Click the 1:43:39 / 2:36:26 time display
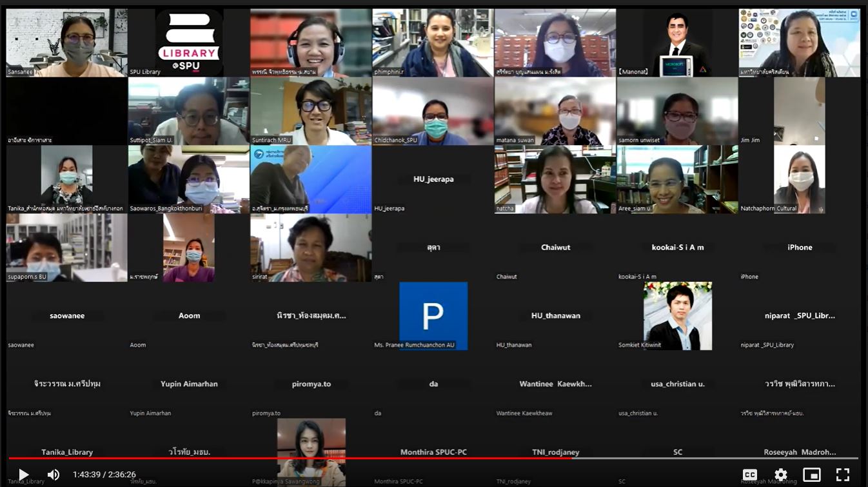Viewport: 868px width, 487px height. tap(104, 475)
